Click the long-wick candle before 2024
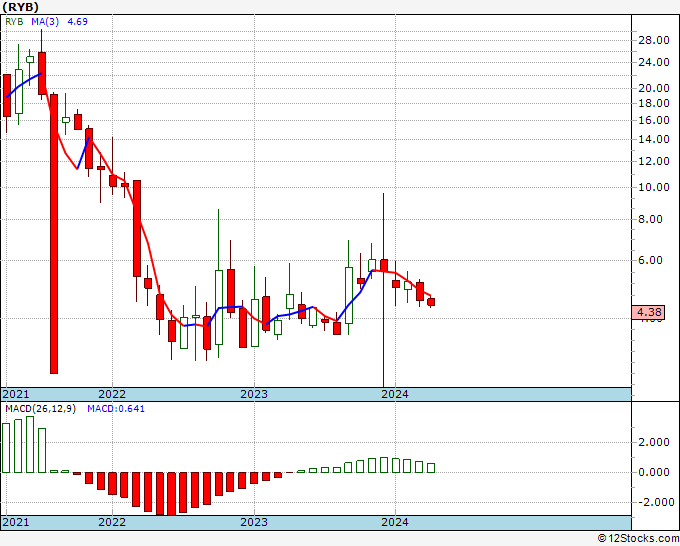The width and height of the screenshot is (680, 546). point(384,290)
